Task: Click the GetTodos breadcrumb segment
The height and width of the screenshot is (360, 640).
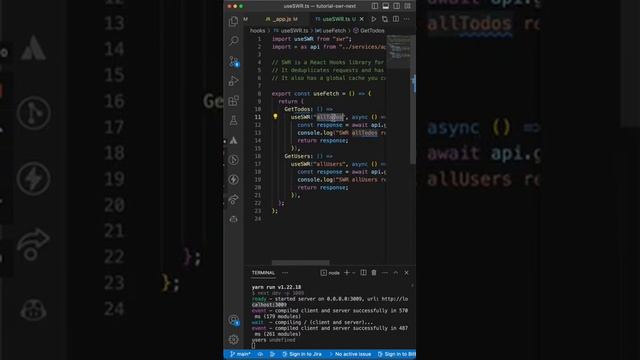Action: coord(369,31)
